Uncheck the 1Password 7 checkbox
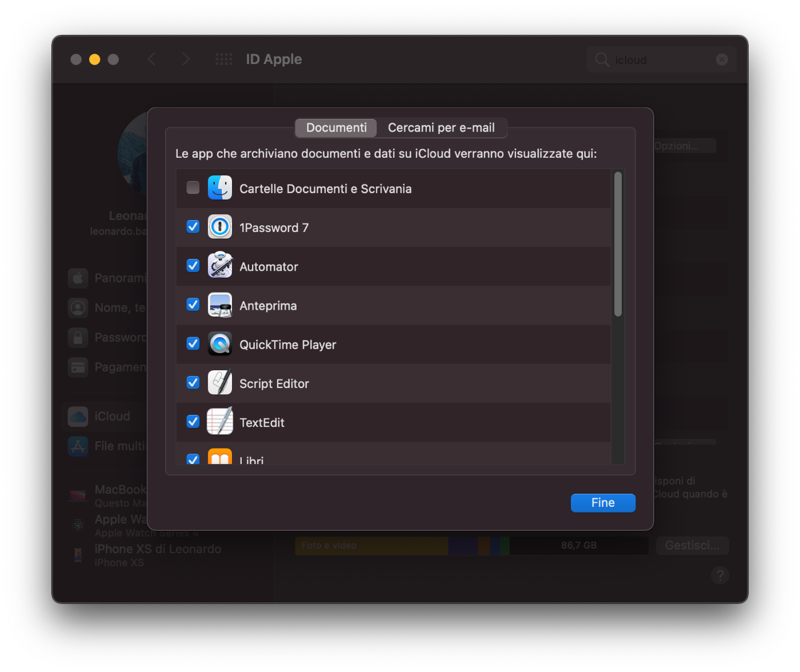This screenshot has height=672, width=800. [x=193, y=227]
